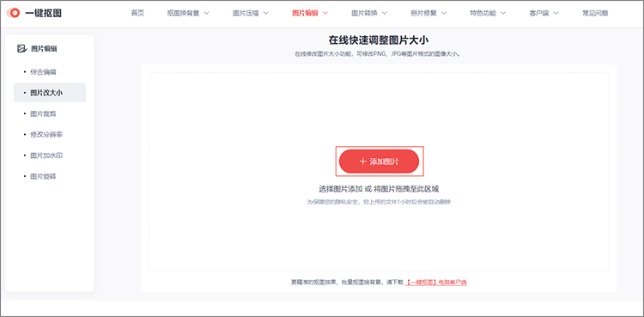
Task: Click the 在线快速调整图片大小 heading
Action: (379, 40)
